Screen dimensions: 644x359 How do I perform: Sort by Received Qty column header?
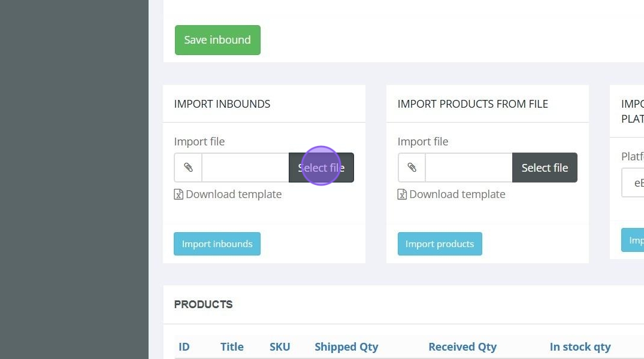tap(462, 346)
